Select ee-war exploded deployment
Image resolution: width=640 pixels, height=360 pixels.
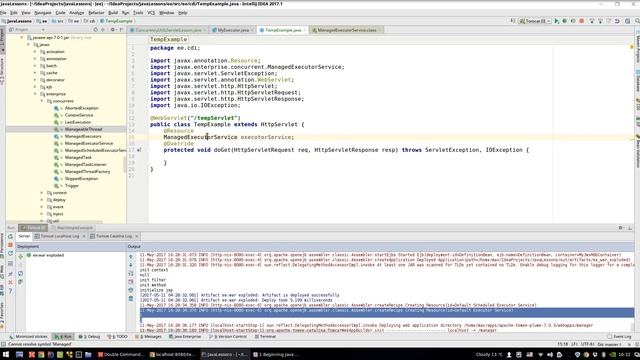tap(48, 255)
